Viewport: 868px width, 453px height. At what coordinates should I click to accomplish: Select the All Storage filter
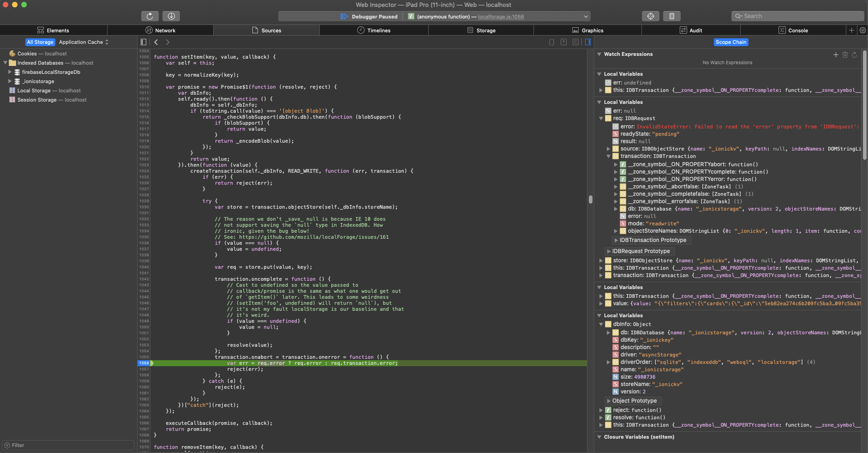(40, 42)
